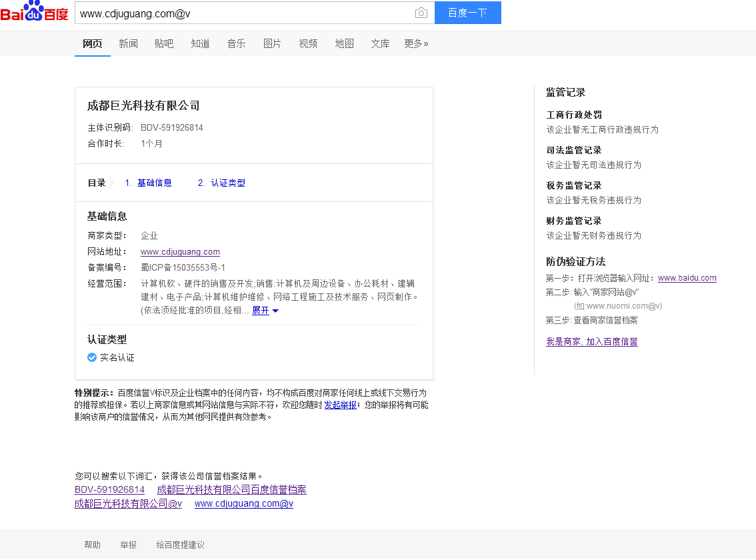Select the 网页 tab

pos(93,44)
